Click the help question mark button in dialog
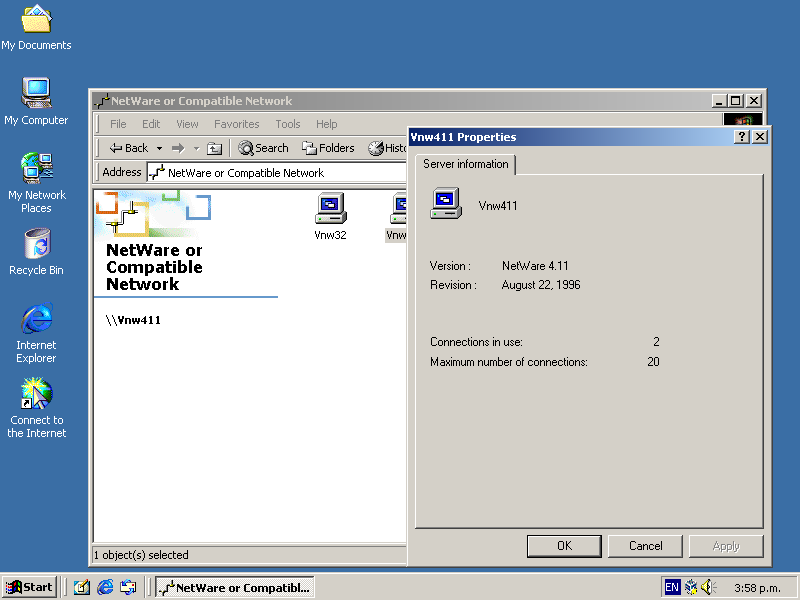This screenshot has width=800, height=600. [741, 136]
